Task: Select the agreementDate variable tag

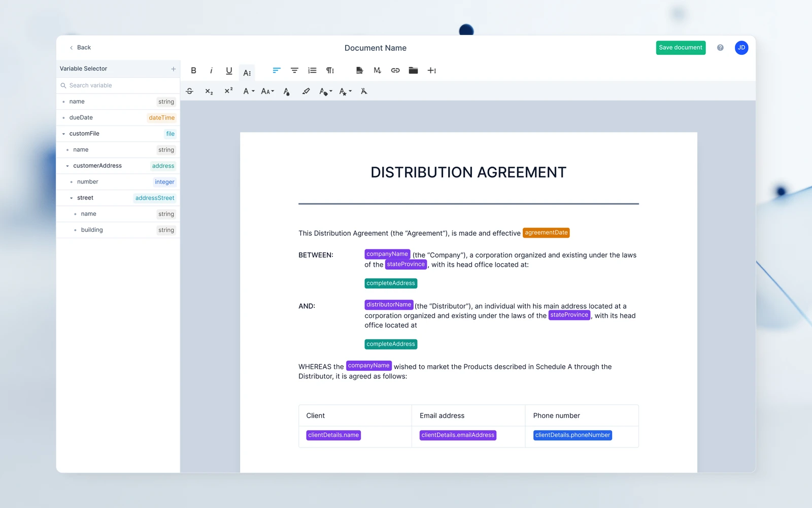Action: pyautogui.click(x=546, y=233)
